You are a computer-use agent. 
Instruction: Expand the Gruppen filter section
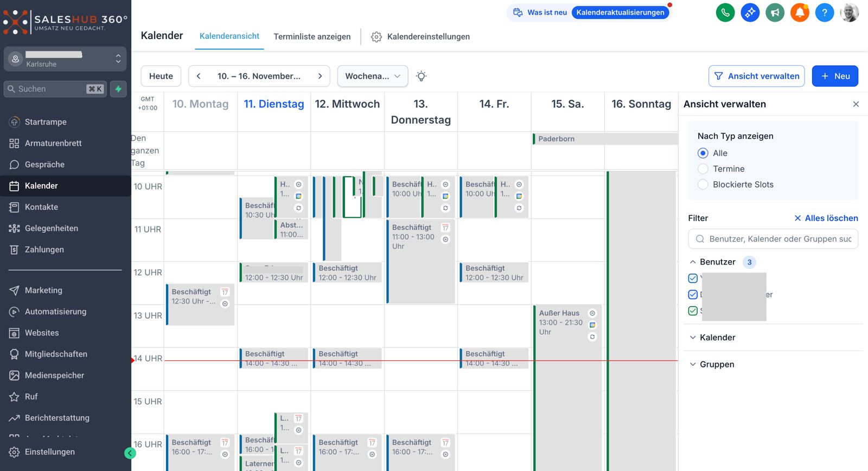point(716,365)
